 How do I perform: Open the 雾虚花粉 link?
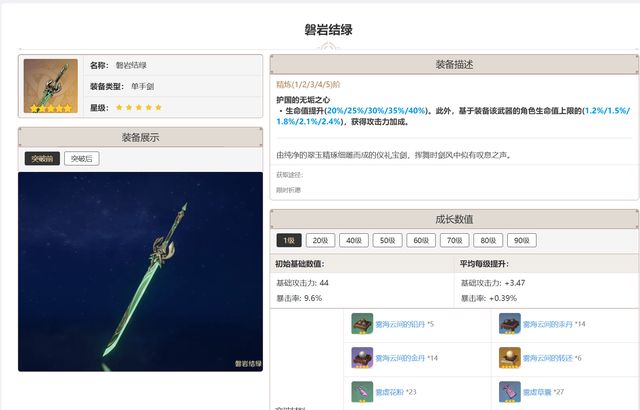pyautogui.click(x=389, y=392)
